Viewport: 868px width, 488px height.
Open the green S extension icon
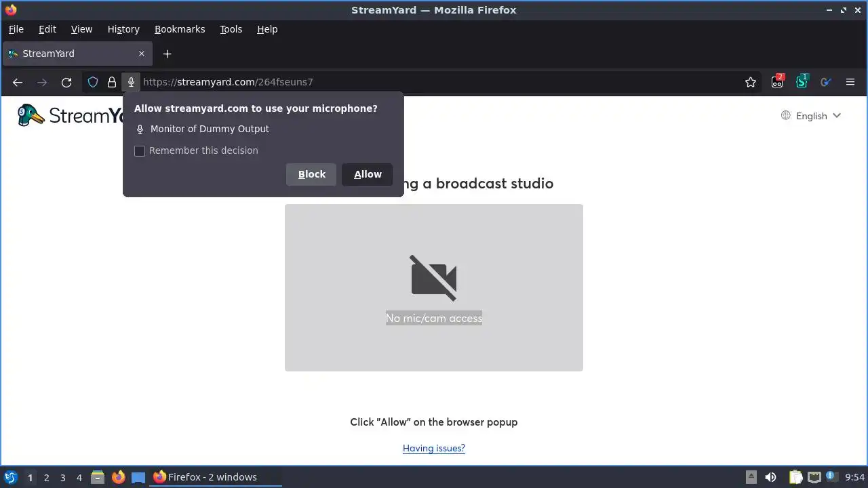(802, 81)
